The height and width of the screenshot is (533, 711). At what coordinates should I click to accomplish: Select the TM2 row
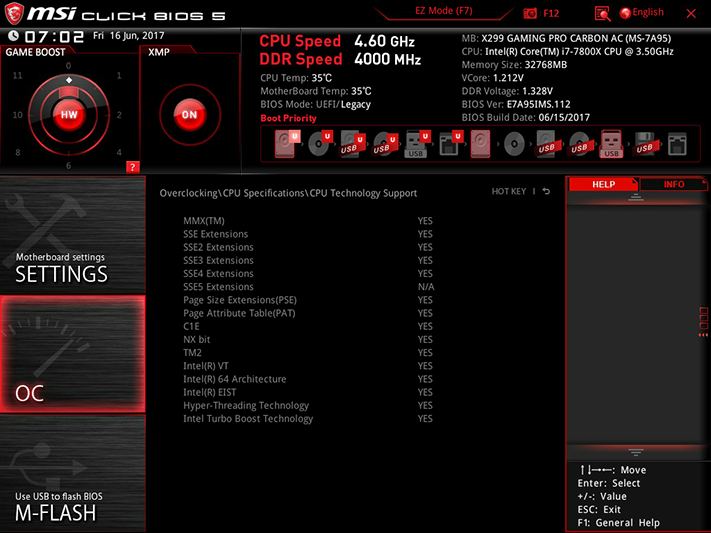(308, 352)
